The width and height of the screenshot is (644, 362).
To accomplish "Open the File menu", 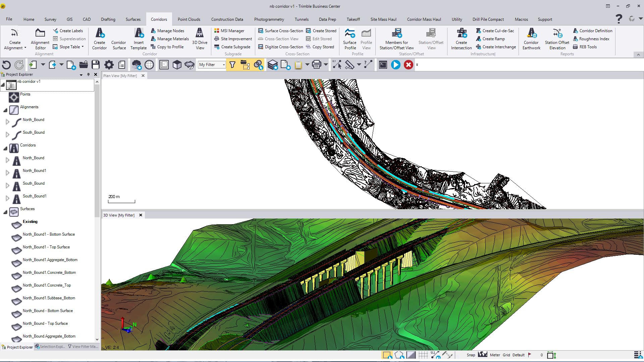I will [9, 19].
